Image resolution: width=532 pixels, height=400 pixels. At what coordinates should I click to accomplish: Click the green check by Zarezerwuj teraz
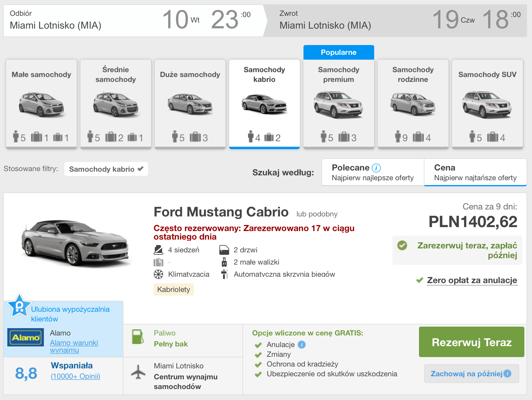(402, 245)
